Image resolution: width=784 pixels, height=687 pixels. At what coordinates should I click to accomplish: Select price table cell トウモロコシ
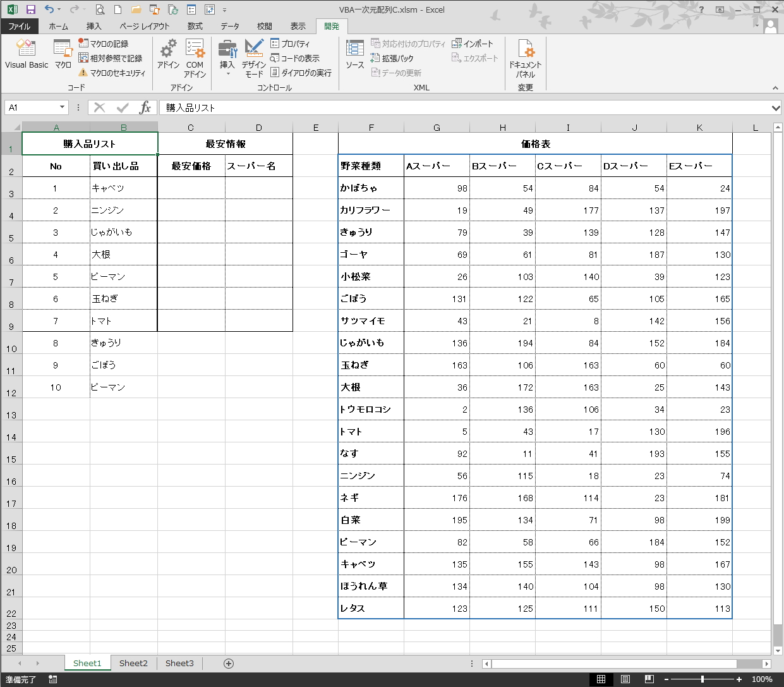371,409
